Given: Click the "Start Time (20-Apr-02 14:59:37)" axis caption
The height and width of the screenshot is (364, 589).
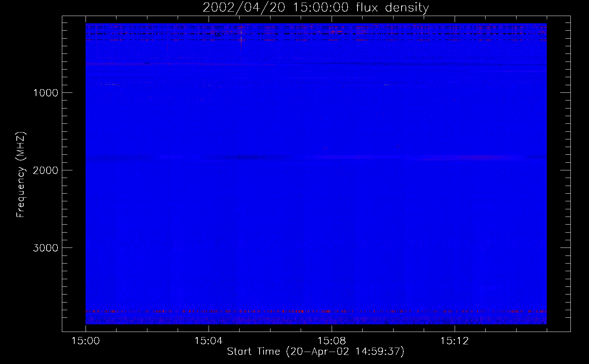Looking at the screenshot, I should coord(316,352).
